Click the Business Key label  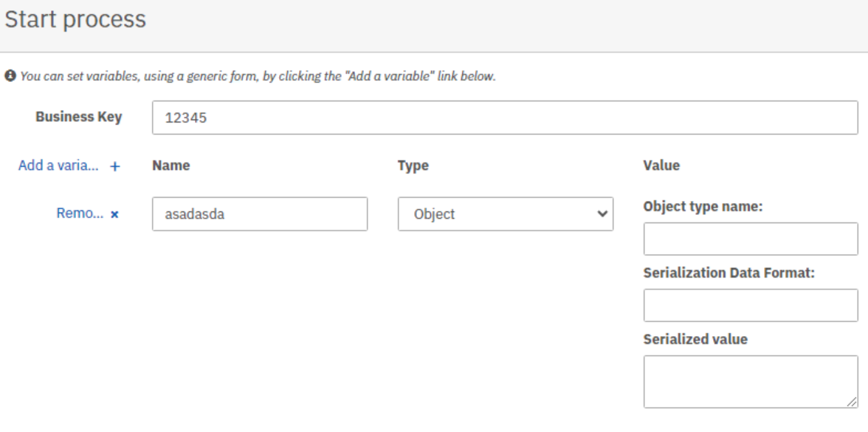78,117
